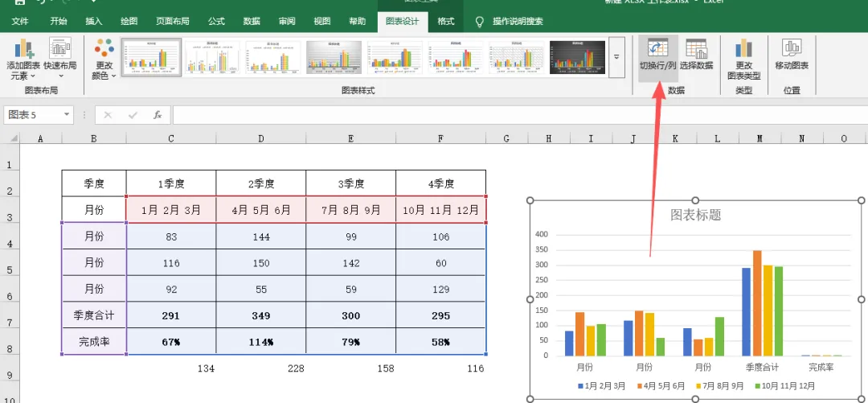Click Switch Row/Column (切换行/列)
Screen dimensions: 868x403
[658, 58]
